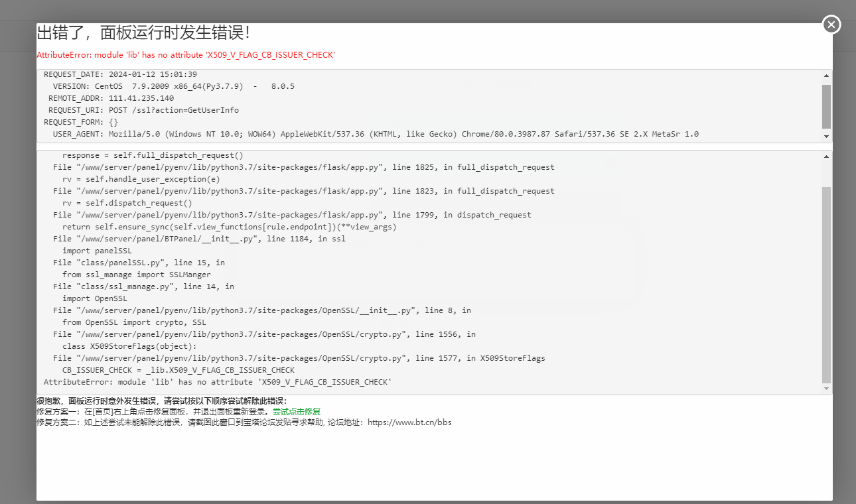
Task: Click the OpenSSL/__init__.py line 8 row
Action: [x=262, y=310]
